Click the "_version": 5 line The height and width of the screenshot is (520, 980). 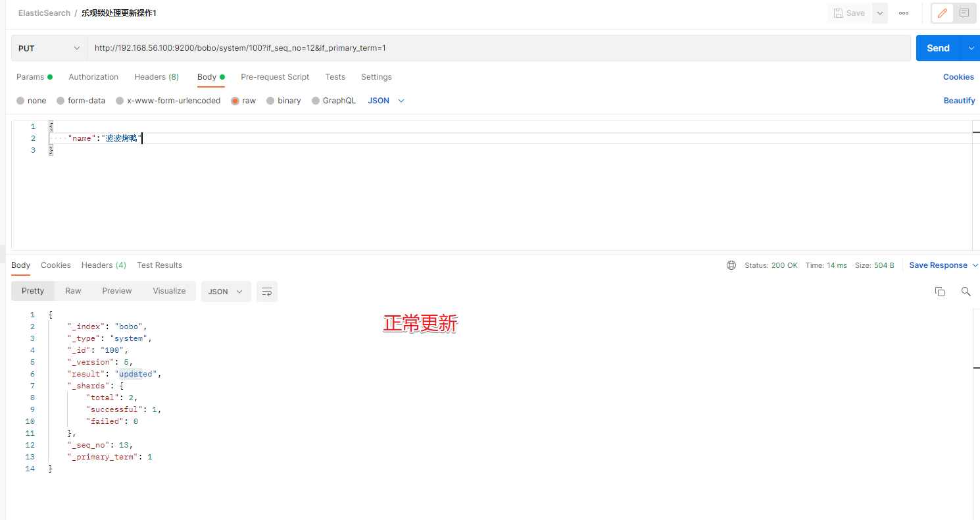click(100, 362)
